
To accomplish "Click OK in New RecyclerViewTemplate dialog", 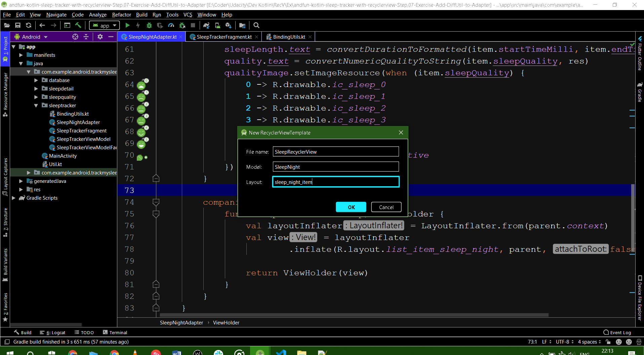I will pos(351,207).
